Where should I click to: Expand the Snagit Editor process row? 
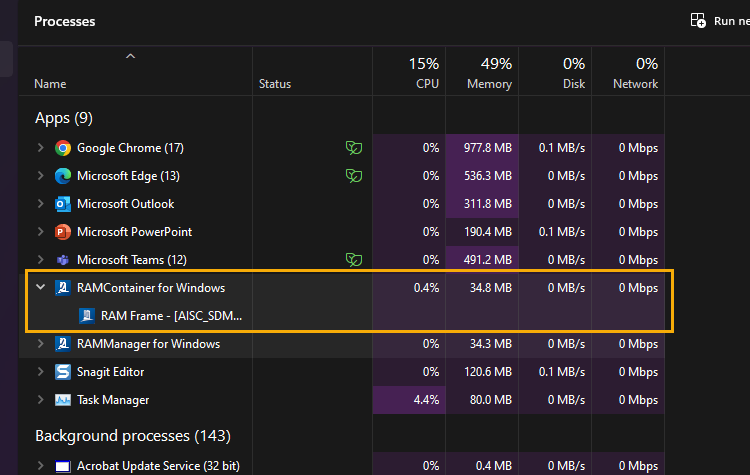coord(41,372)
